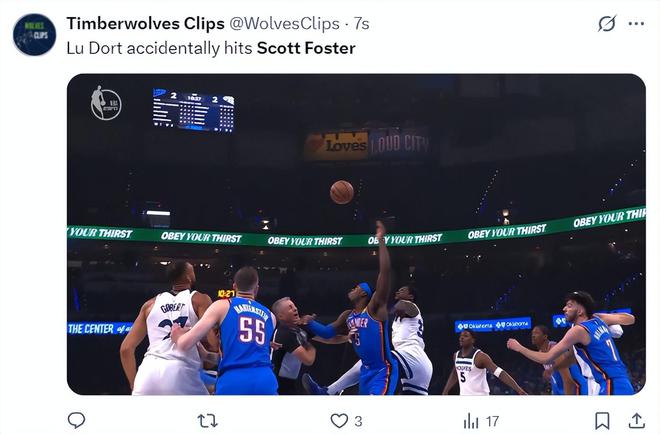Click the share upload arrow icon
This screenshot has width=660, height=434.
[636, 420]
